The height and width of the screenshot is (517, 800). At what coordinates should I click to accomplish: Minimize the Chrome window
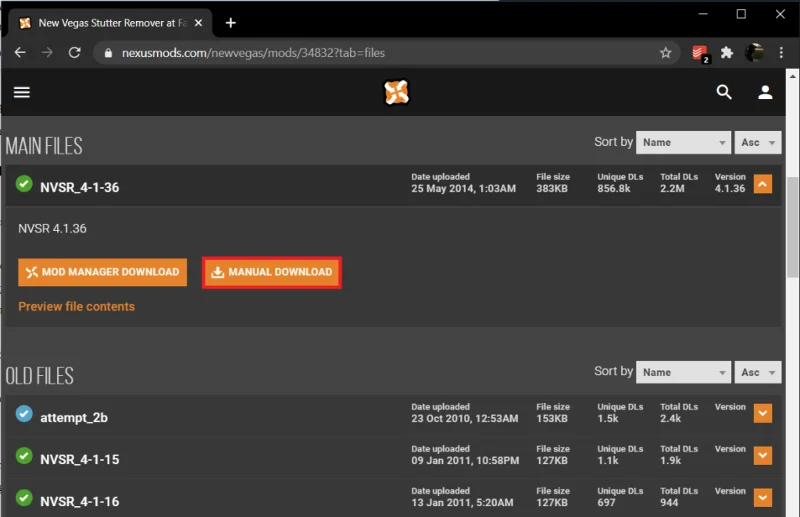(x=703, y=14)
